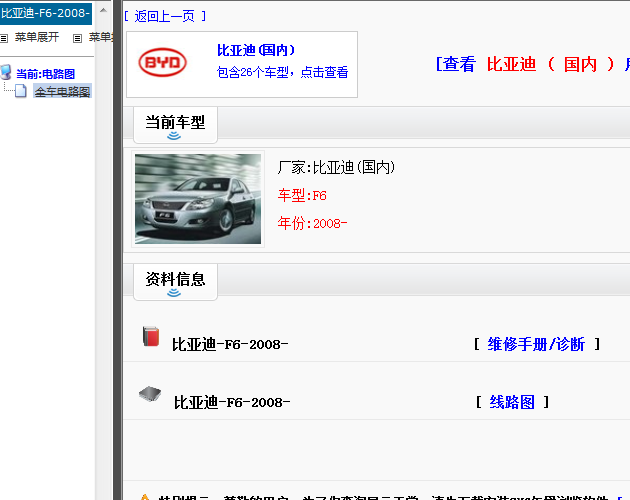Click the vertical splitter bar between panels
The width and height of the screenshot is (630, 500).
pyautogui.click(x=117, y=250)
